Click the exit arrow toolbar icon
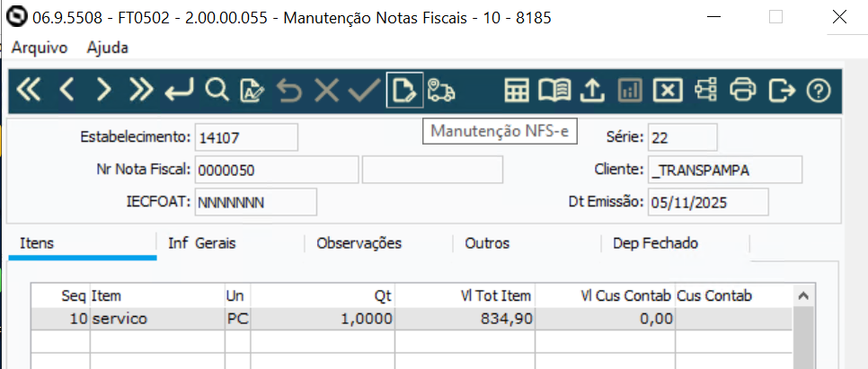The height and width of the screenshot is (369, 868). tap(782, 90)
